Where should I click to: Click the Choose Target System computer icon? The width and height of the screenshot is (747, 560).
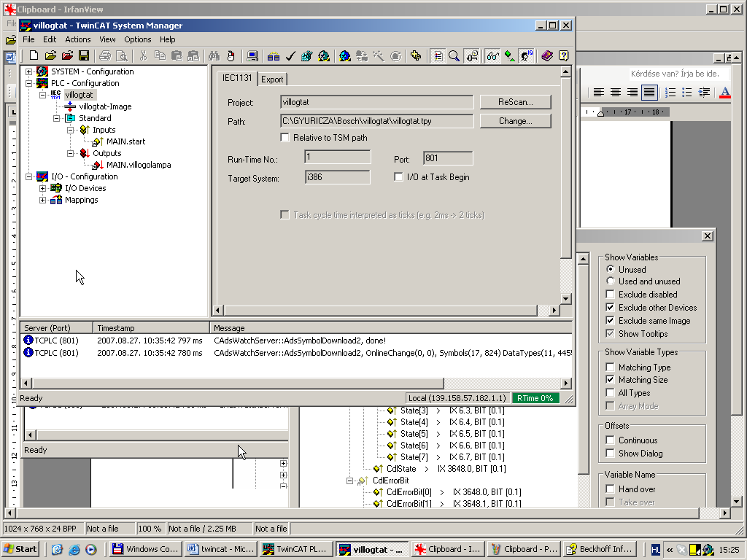252,56
